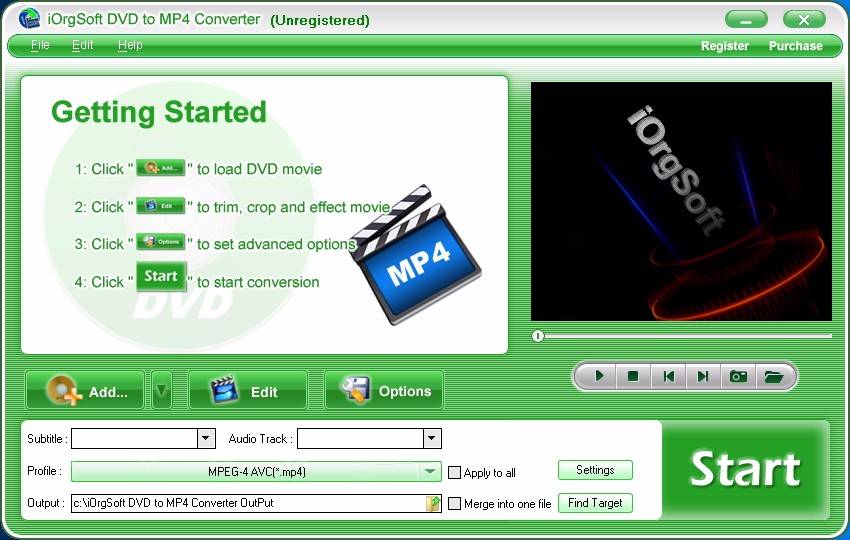The height and width of the screenshot is (540, 850).
Task: Click the MP4 clapperboard graphic
Action: (x=415, y=255)
